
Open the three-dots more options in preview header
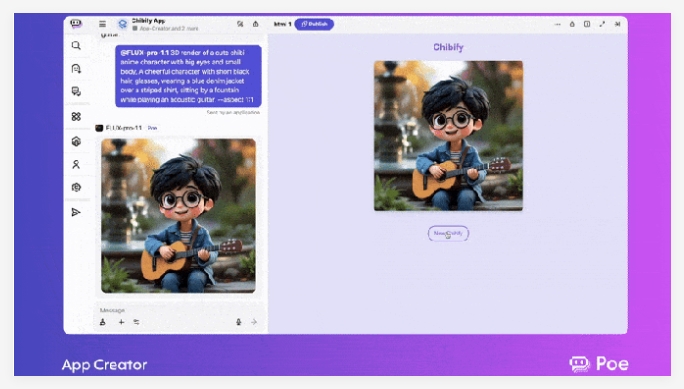tap(557, 24)
